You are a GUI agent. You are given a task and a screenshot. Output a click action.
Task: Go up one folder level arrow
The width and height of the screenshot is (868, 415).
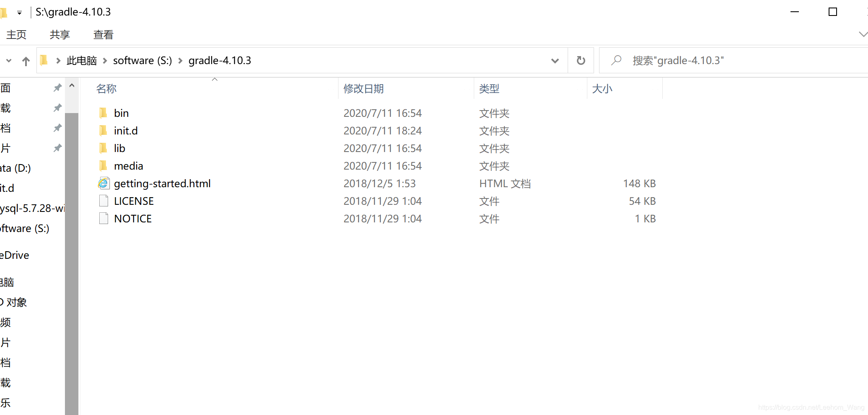[26, 61]
